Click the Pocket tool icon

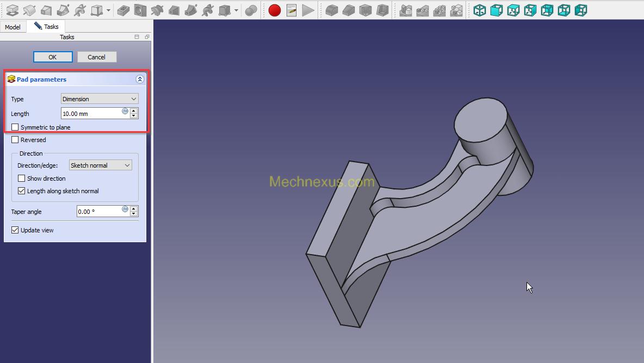[x=123, y=10]
